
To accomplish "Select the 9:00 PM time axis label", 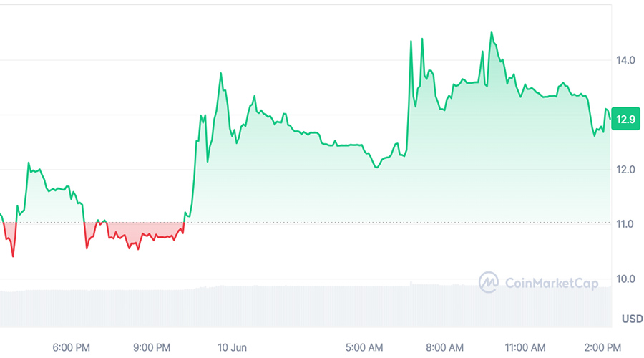I will click(152, 348).
